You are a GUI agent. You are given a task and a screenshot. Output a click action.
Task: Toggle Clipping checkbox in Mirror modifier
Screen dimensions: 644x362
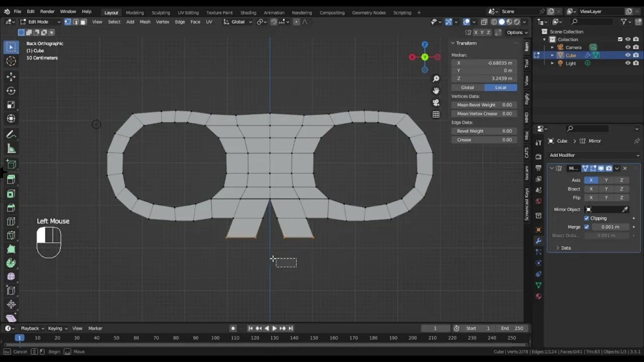pos(587,218)
